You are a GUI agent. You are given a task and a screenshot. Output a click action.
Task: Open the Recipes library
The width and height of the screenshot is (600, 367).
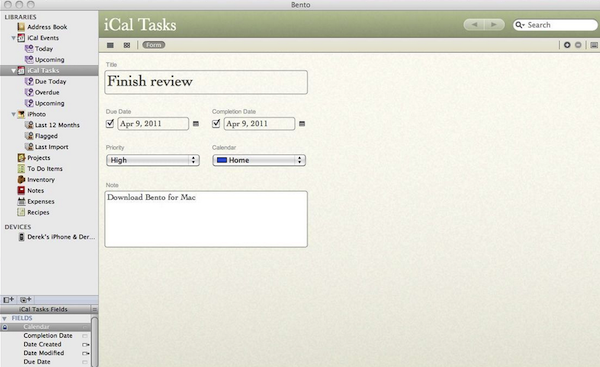[38, 212]
